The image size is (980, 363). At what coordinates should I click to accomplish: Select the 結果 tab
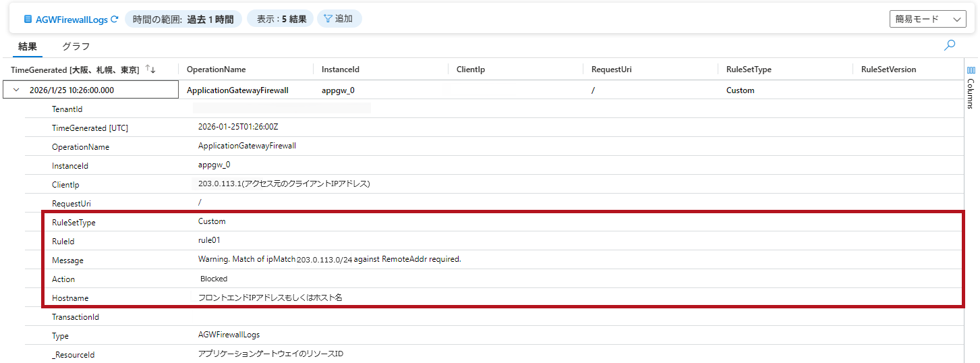[28, 47]
